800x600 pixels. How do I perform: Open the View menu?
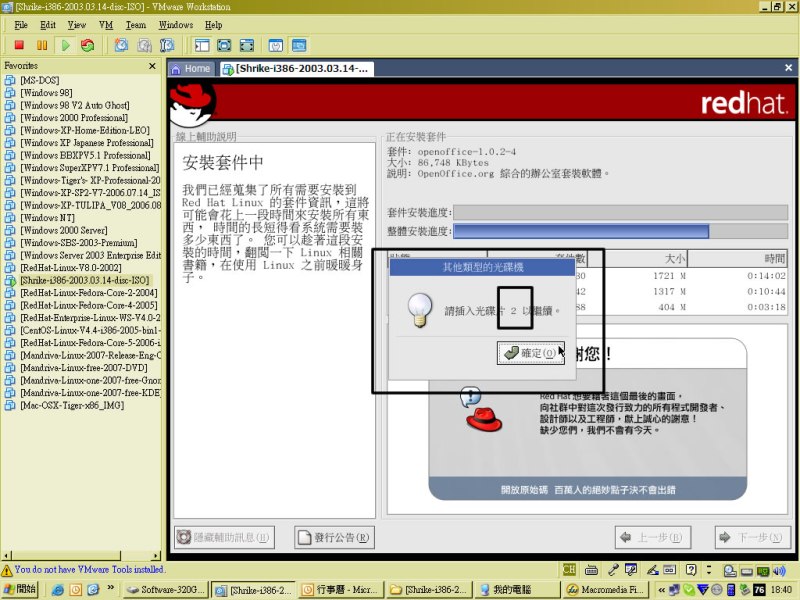[77, 24]
